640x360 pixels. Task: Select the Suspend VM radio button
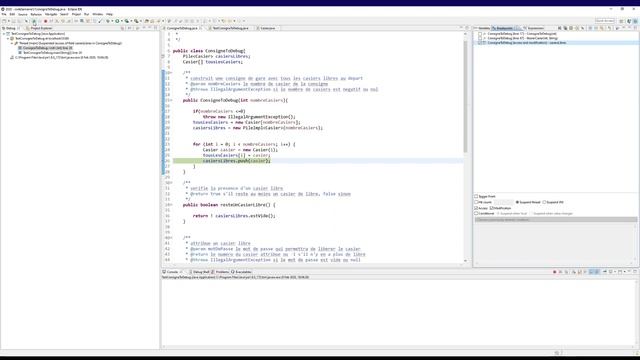(544, 202)
